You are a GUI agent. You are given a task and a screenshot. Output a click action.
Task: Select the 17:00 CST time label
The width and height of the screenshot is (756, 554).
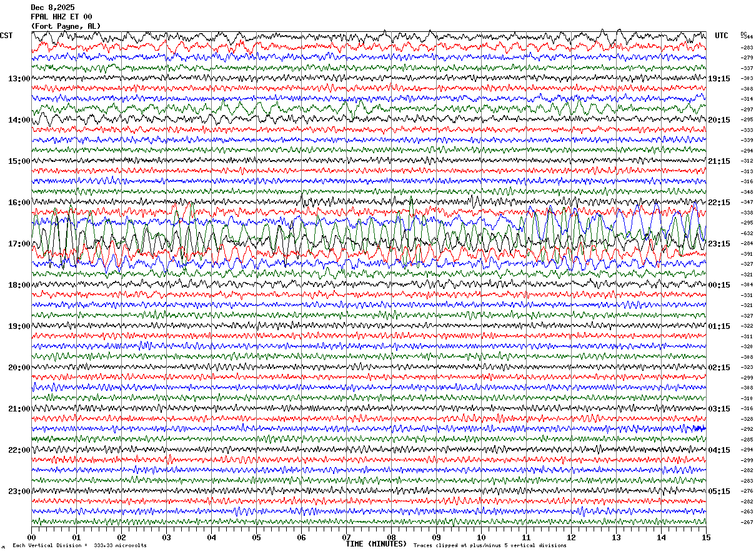[19, 244]
